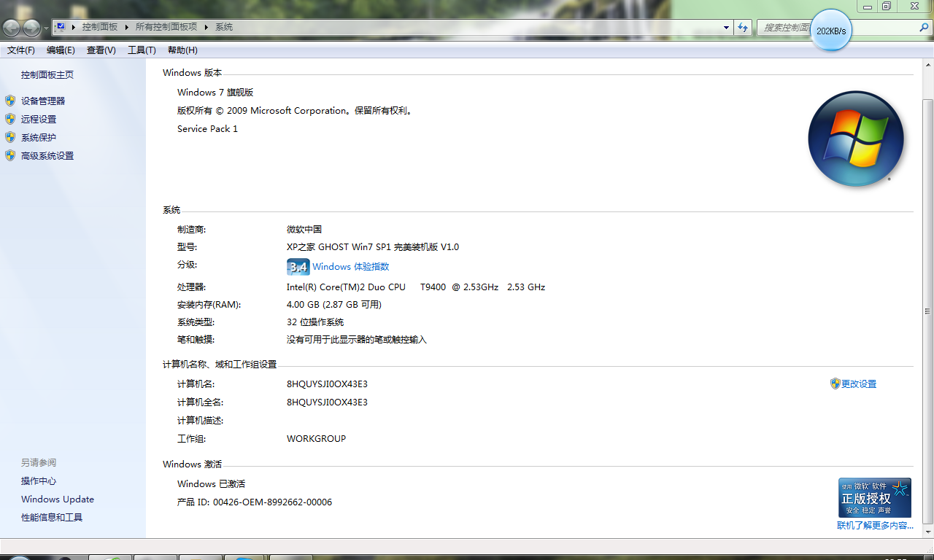Select 所有控制面板项 in the breadcrumb

click(166, 27)
